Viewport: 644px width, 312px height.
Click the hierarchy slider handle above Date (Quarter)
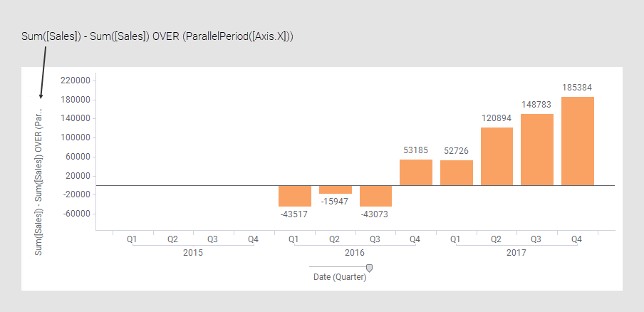point(369,268)
